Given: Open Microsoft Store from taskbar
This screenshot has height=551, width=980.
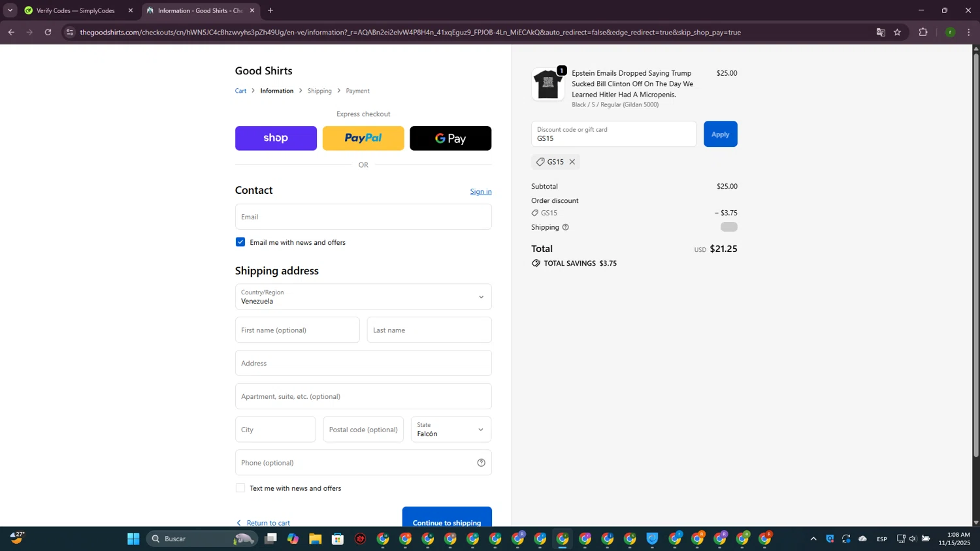Looking at the screenshot, I should tap(338, 539).
